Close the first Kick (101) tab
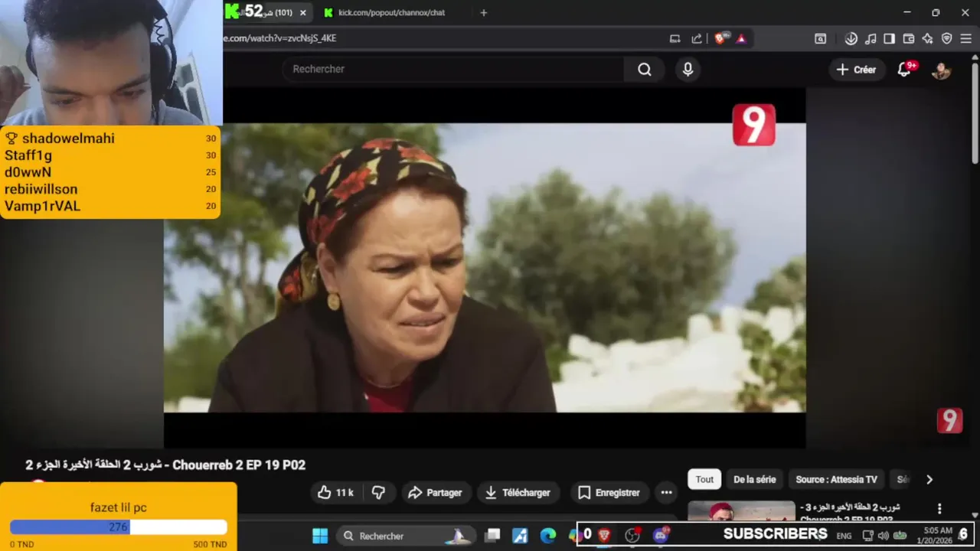This screenshot has height=551, width=980. click(303, 12)
